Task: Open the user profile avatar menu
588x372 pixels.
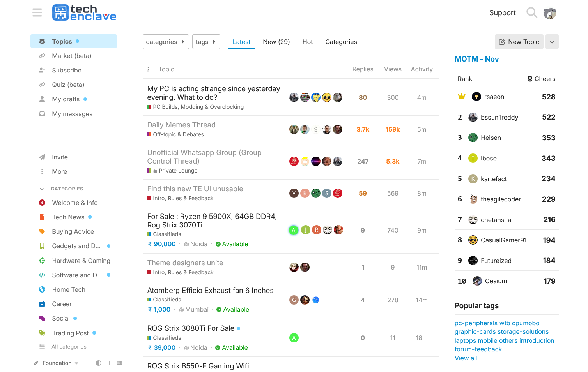Action: 550,13
